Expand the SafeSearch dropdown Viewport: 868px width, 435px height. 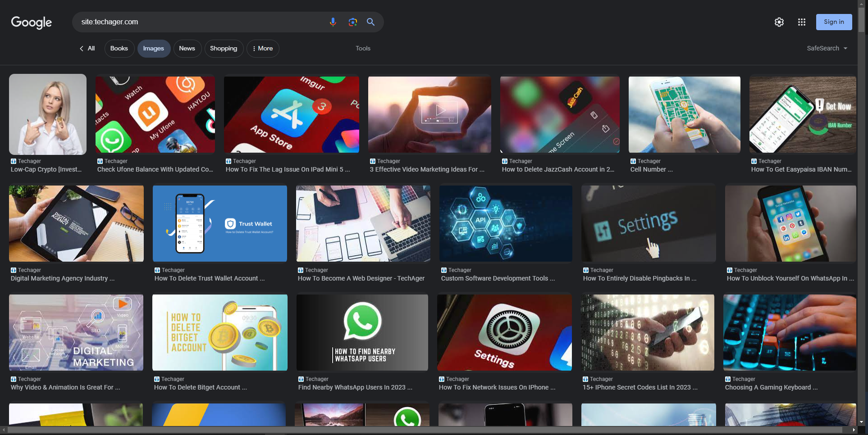coord(827,49)
